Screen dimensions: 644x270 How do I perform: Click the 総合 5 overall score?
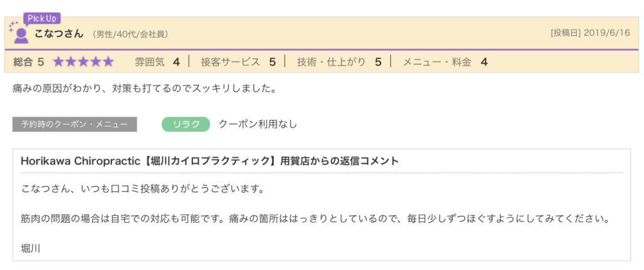[28, 62]
